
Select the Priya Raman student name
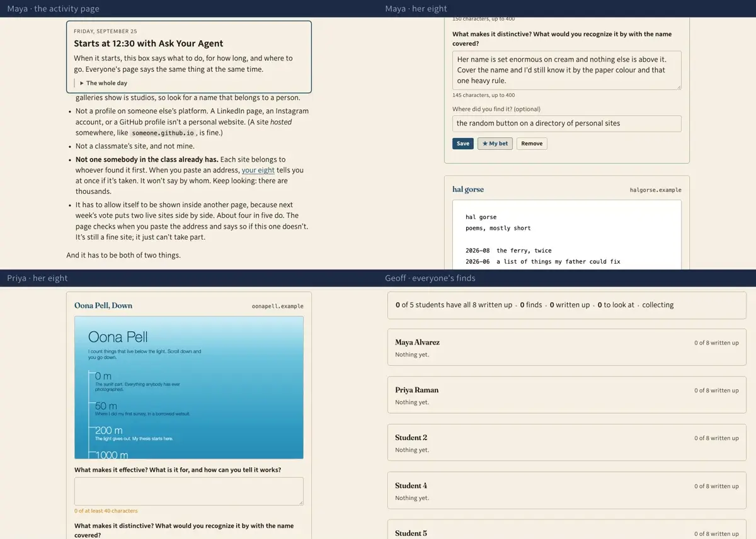click(x=416, y=390)
